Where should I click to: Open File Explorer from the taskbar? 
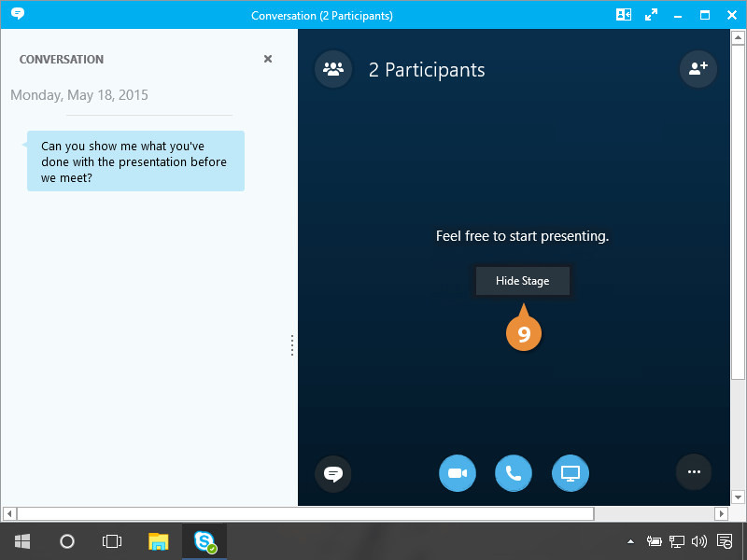coord(159,541)
